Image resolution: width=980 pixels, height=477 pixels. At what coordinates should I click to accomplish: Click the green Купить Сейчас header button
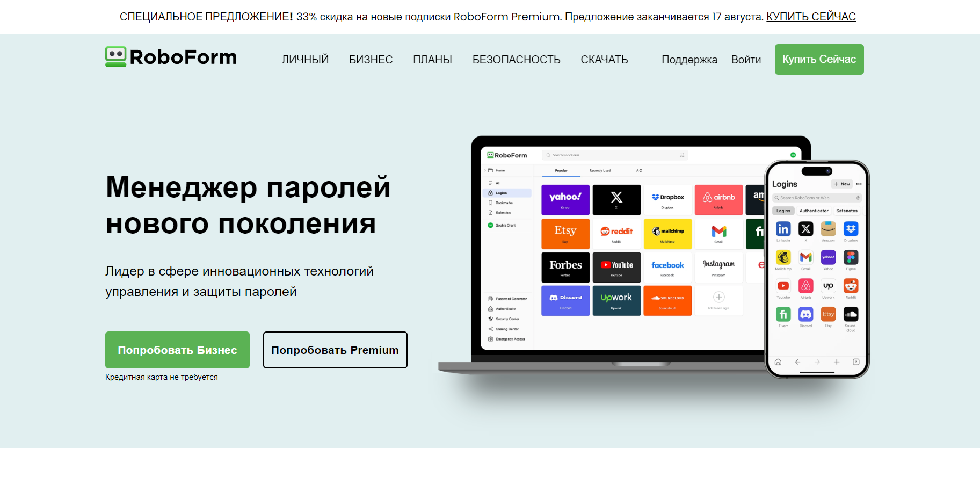pyautogui.click(x=819, y=59)
